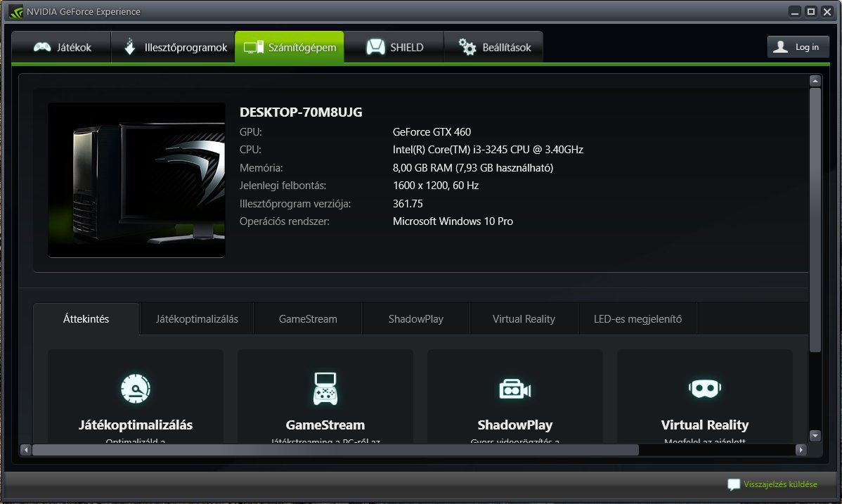Open the LED-es megjelenítő sub-tab
The image size is (842, 504).
coord(637,318)
